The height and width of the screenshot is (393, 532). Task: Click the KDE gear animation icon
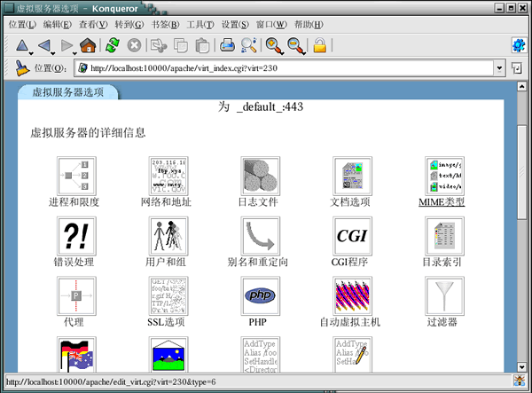pos(519,45)
